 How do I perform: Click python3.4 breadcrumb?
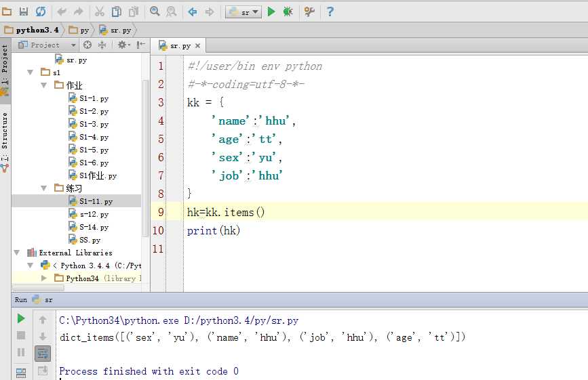point(32,30)
